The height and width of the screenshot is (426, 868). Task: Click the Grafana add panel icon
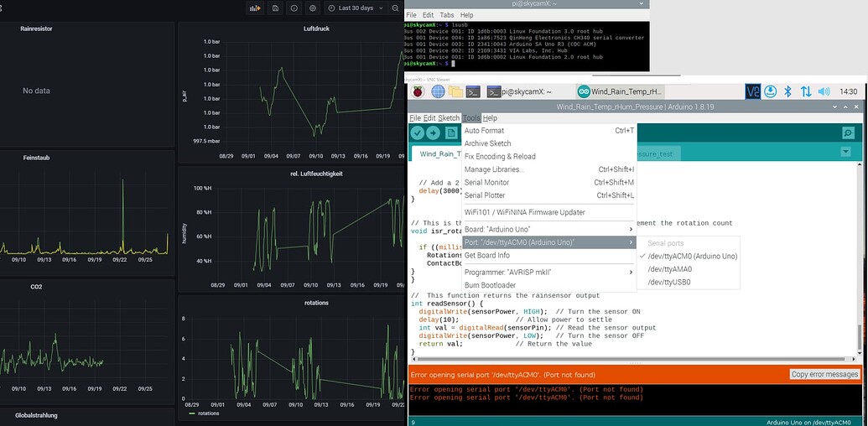255,8
